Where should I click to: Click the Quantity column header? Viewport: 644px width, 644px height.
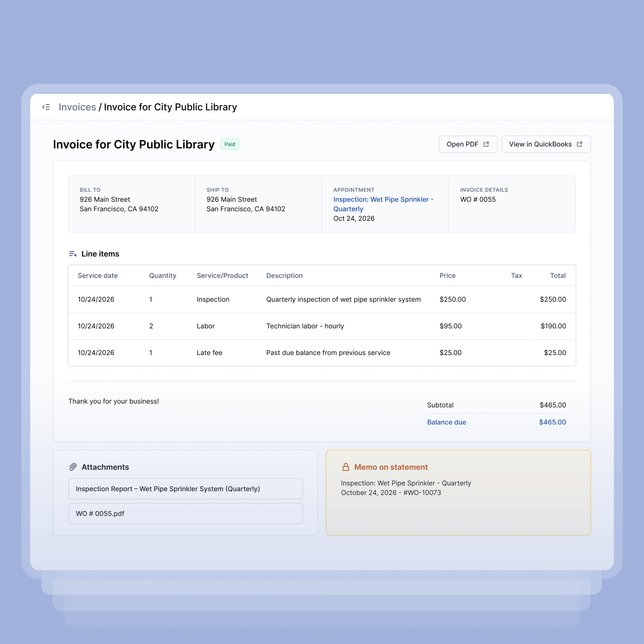pos(163,276)
